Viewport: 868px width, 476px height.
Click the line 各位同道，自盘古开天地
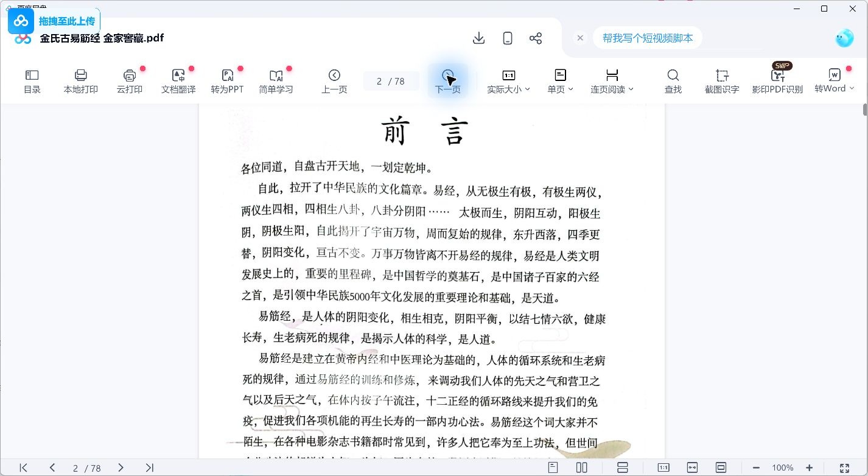pos(337,167)
